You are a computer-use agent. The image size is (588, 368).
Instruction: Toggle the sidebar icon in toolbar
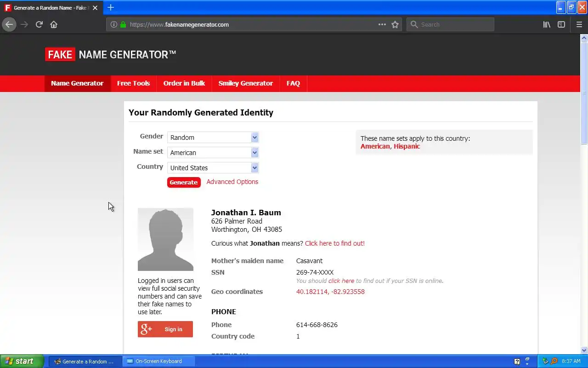click(561, 24)
